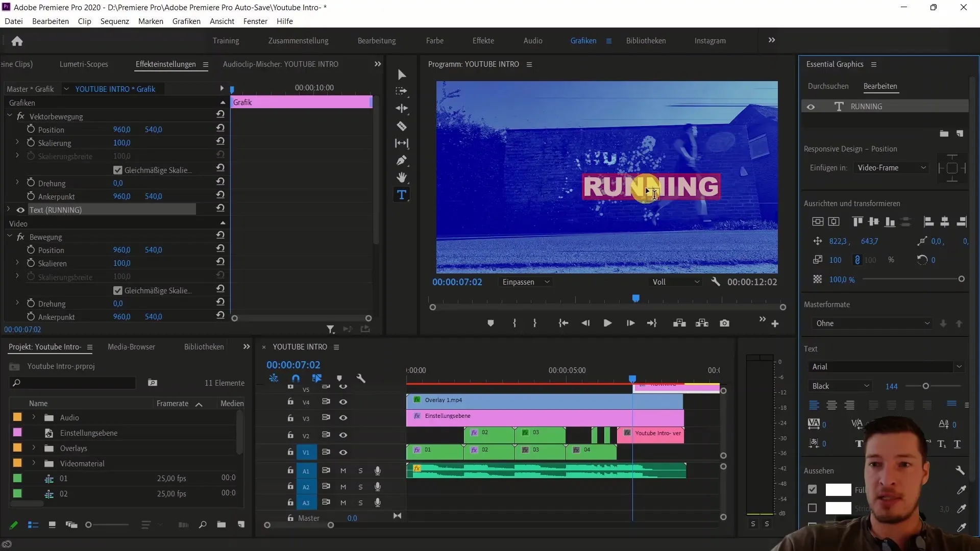Click the Pen tool in program monitor
Image resolution: width=980 pixels, height=551 pixels.
pyautogui.click(x=402, y=161)
